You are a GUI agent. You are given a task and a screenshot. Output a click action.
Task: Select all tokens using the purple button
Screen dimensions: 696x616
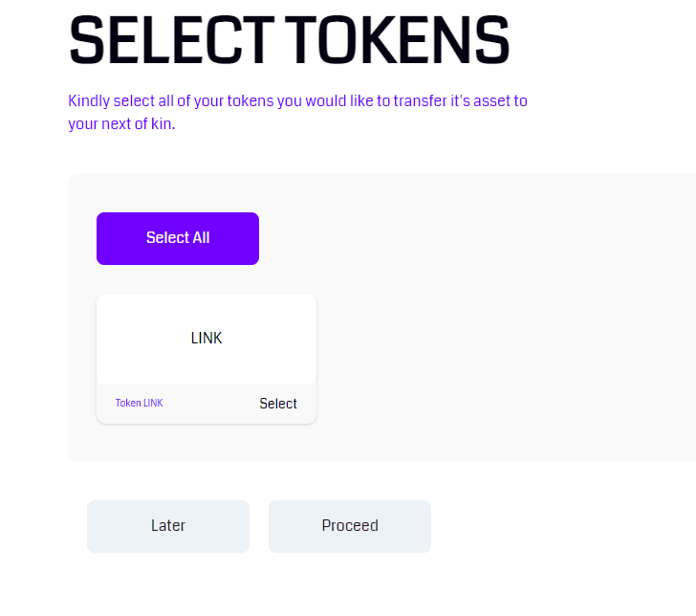point(178,238)
